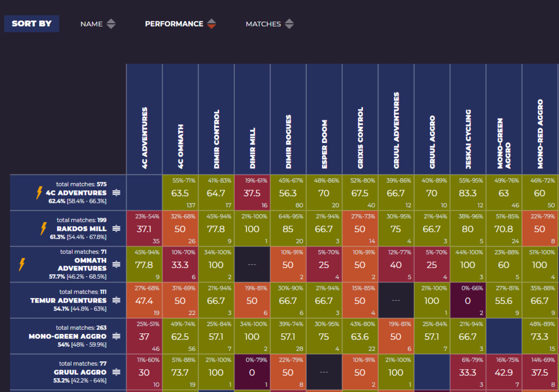Open the Temur Adventures row title

(x=68, y=300)
